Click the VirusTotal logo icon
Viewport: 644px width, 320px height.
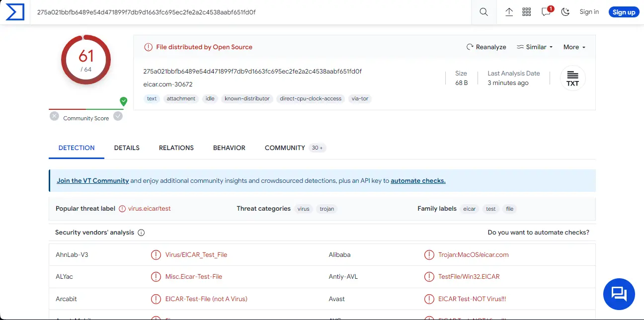pos(15,12)
